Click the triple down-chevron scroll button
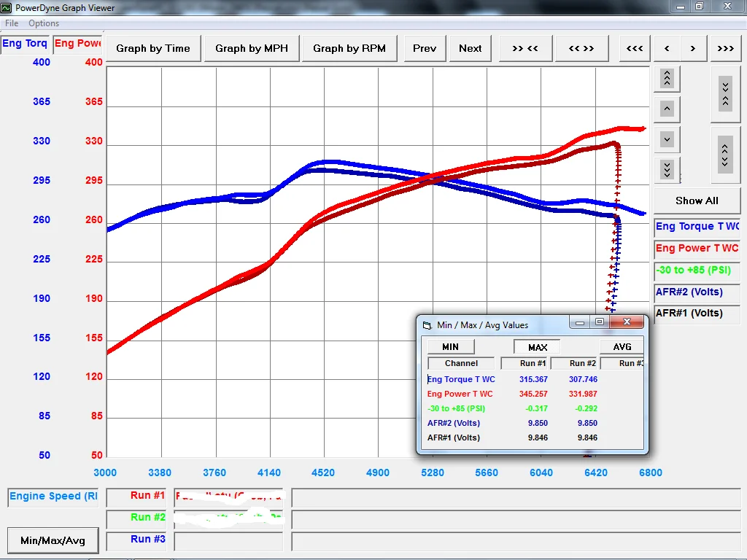The height and width of the screenshot is (560, 747). coord(667,169)
